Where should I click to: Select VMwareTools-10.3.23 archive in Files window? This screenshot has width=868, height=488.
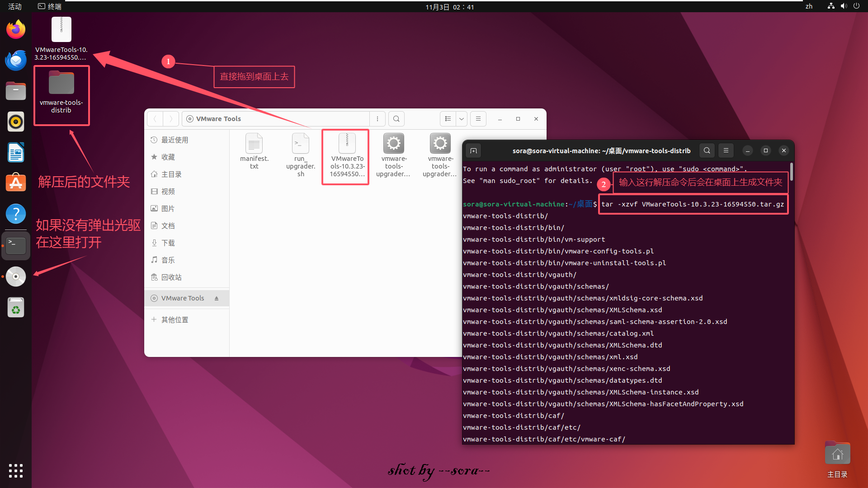[x=347, y=155]
